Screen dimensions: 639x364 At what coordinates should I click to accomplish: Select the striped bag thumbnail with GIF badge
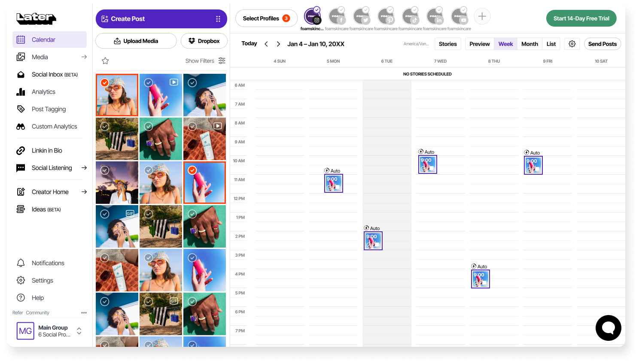point(161,314)
